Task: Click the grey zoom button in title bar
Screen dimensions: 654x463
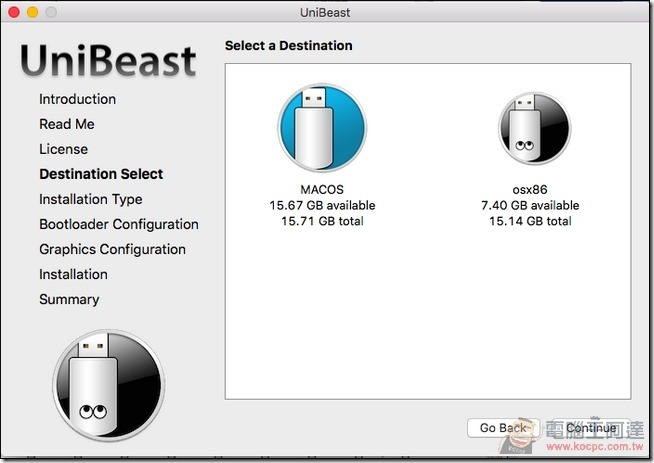Action: pyautogui.click(x=51, y=12)
